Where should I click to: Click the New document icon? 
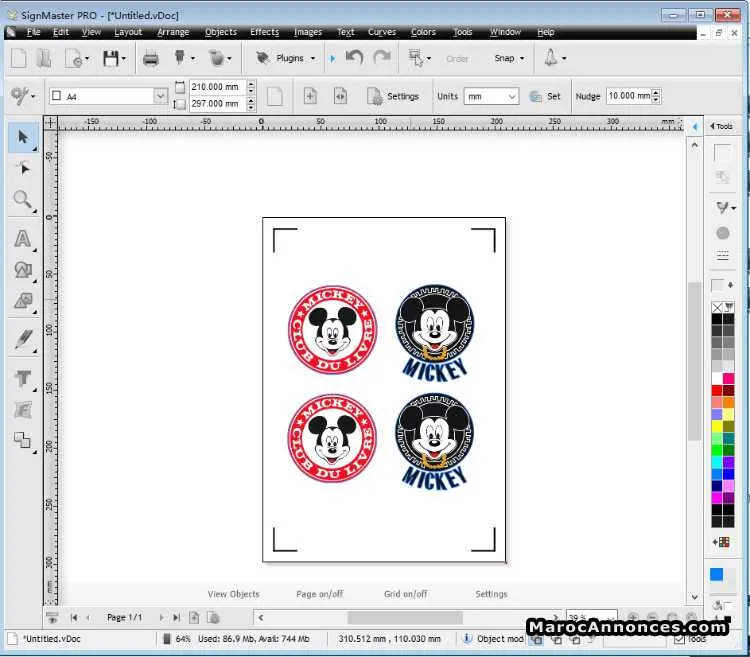(x=19, y=58)
